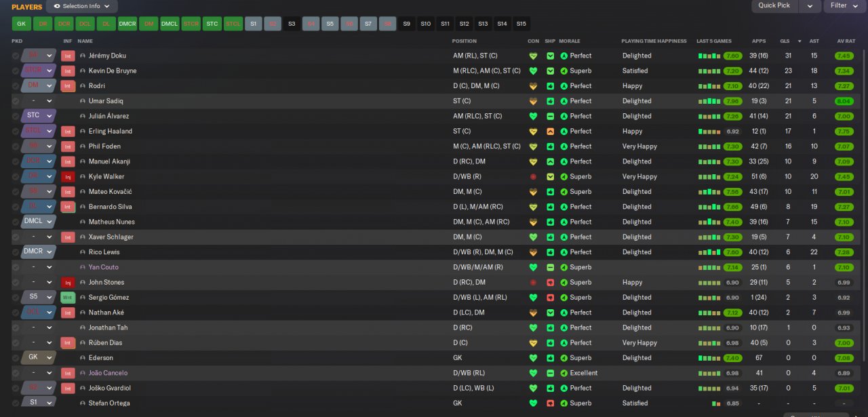Tick the selection checkbox for Matheus Nunes

coord(16,222)
